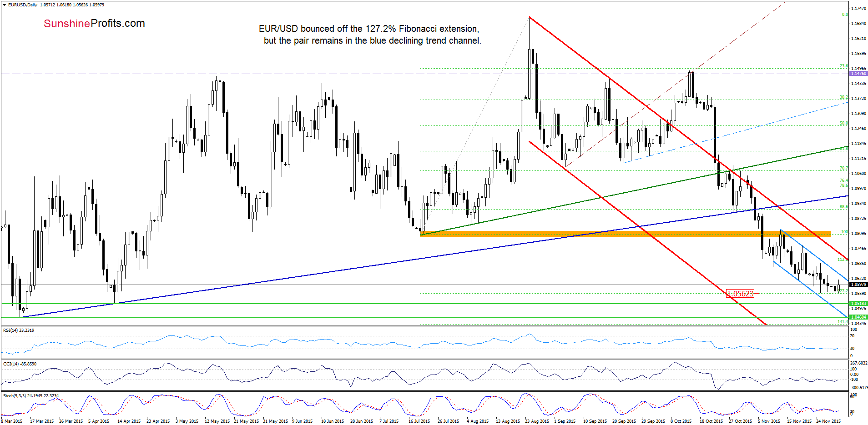Image resolution: width=868 pixels, height=425 pixels.
Task: Click the 20 Sep 2015 date label
Action: click(x=624, y=421)
